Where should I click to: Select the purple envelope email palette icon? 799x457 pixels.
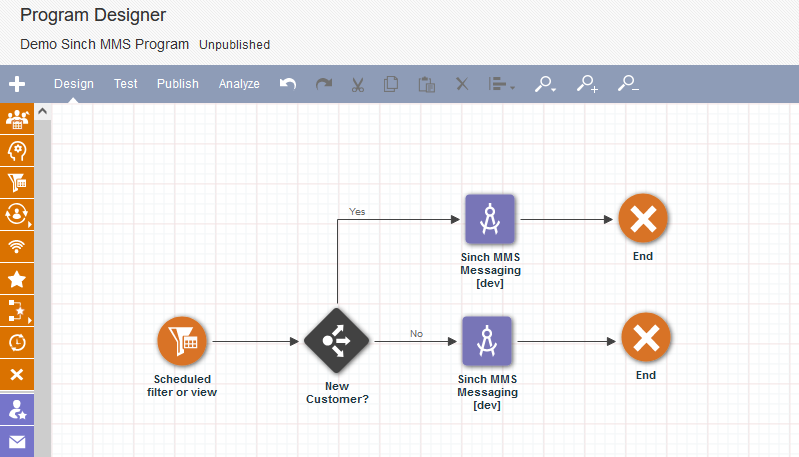click(x=17, y=442)
